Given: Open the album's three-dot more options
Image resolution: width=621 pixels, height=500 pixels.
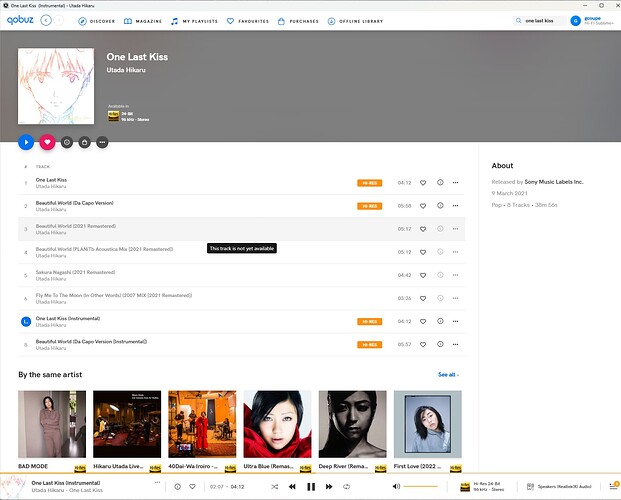Looking at the screenshot, I should point(102,142).
